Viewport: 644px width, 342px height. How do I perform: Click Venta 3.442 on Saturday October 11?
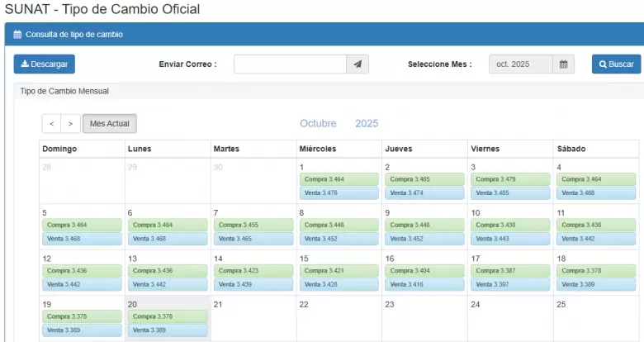[x=596, y=239]
